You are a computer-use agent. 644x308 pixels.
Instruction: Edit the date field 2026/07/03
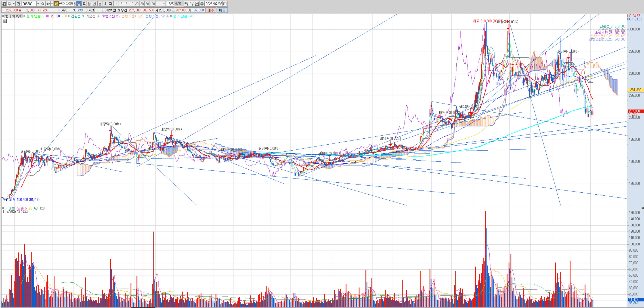214,4
